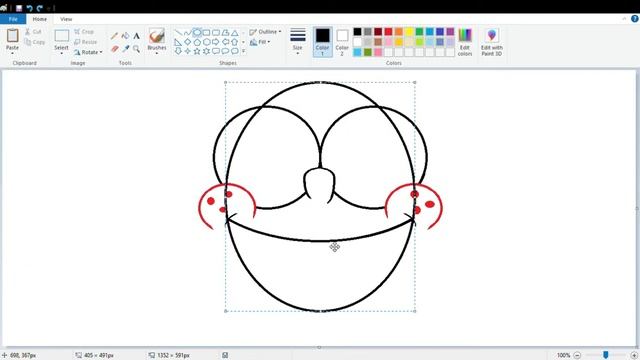
Task: Click the Crop button
Action: coord(84,31)
